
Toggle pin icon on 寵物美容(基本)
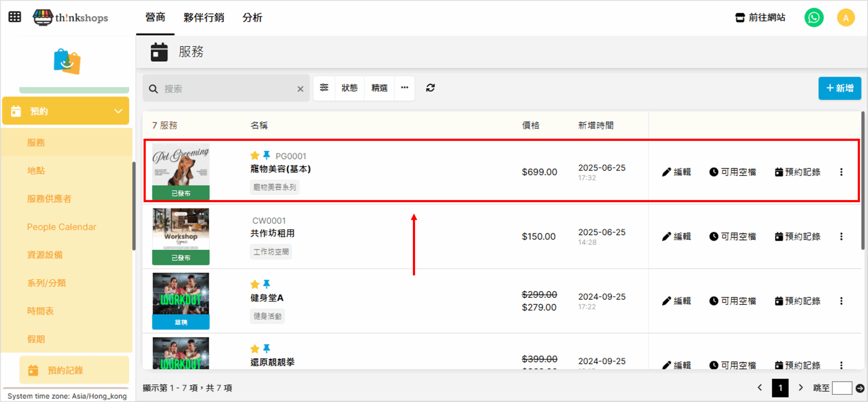pyautogui.click(x=267, y=155)
